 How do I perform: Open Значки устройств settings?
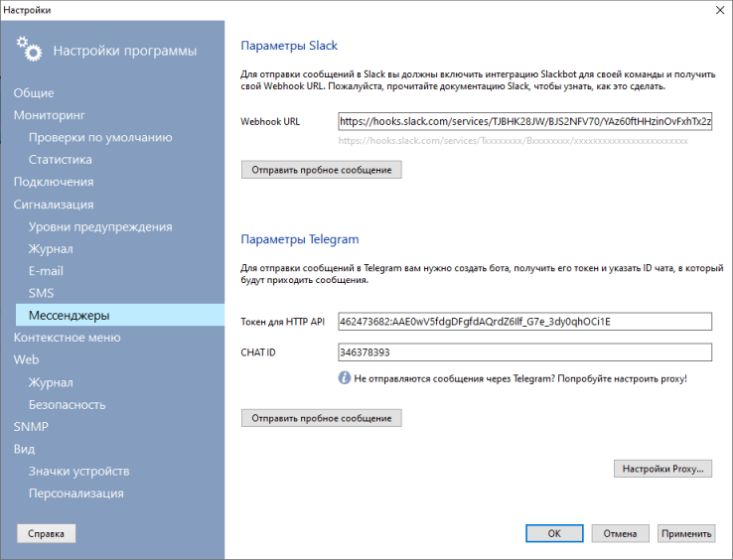pos(78,472)
